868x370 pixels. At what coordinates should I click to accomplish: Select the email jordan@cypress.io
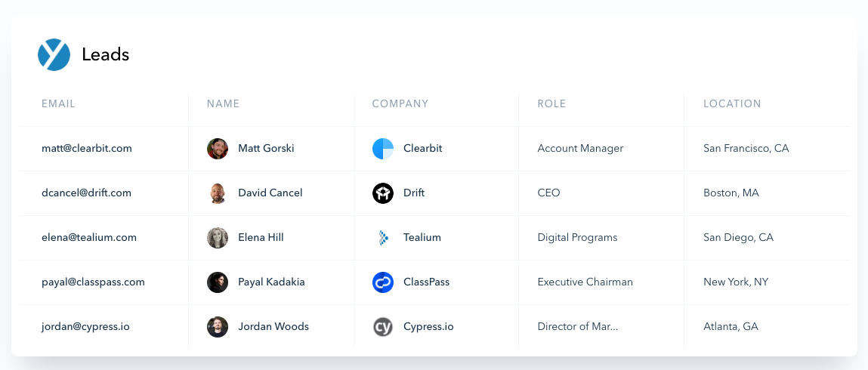(x=86, y=327)
